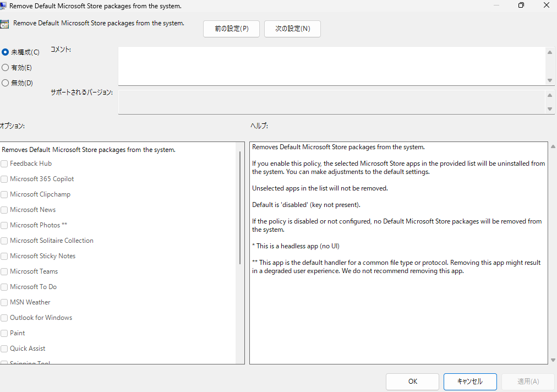Screen dimensions: 557x392
Task: Click the キャンセル button
Action: point(470,382)
